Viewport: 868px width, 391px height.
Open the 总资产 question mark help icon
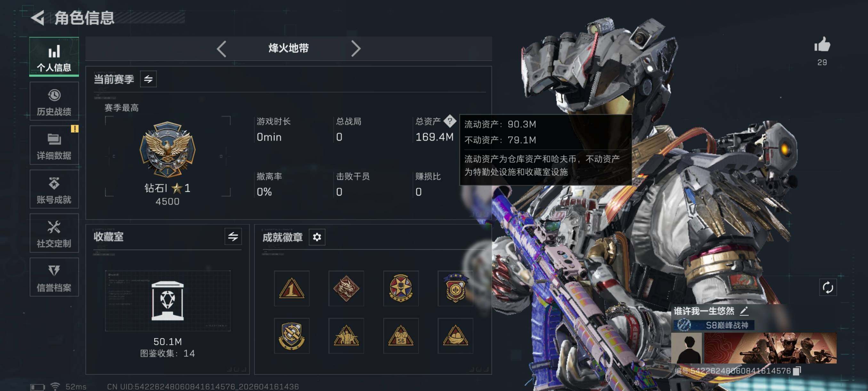[x=449, y=121]
